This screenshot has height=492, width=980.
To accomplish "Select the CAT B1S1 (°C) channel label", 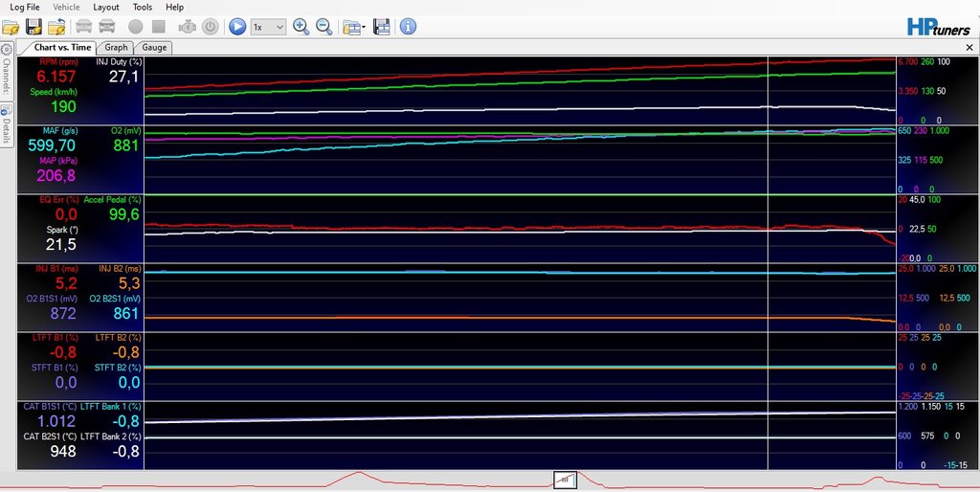I will (x=50, y=407).
